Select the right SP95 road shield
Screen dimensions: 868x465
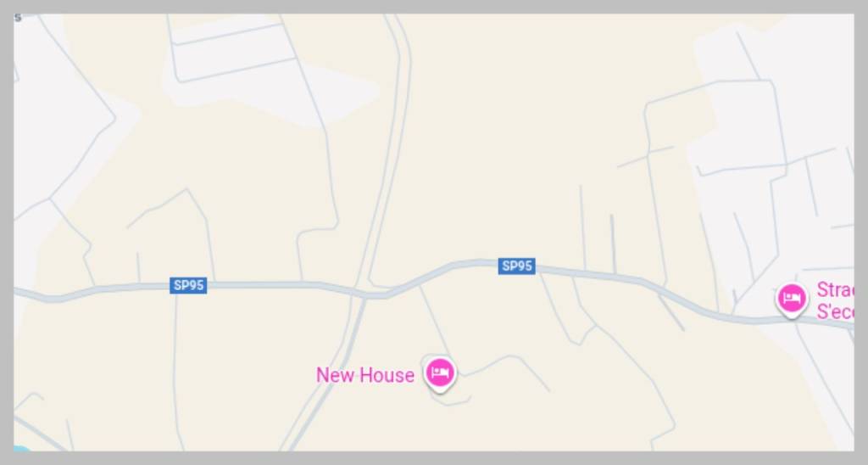tap(516, 266)
